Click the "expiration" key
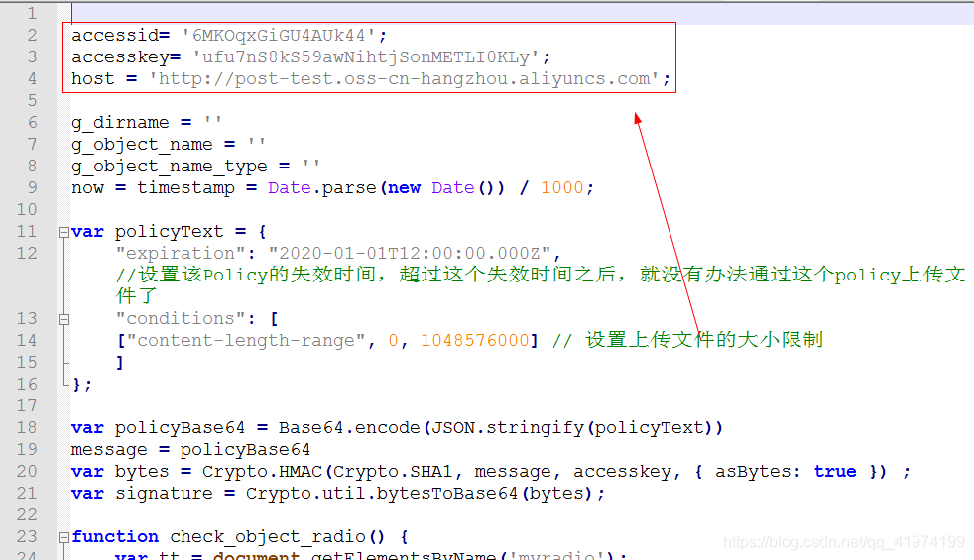 click(181, 254)
